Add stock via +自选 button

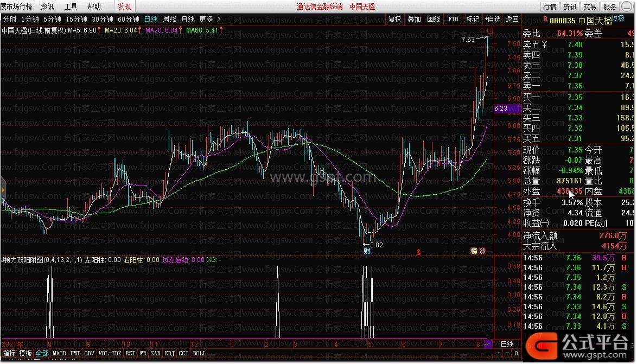point(492,19)
